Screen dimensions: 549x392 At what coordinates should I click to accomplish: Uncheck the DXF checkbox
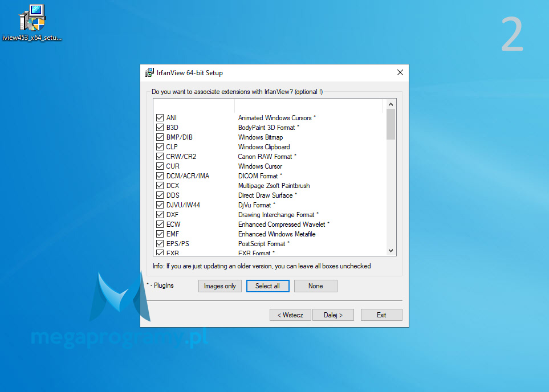[x=160, y=215]
